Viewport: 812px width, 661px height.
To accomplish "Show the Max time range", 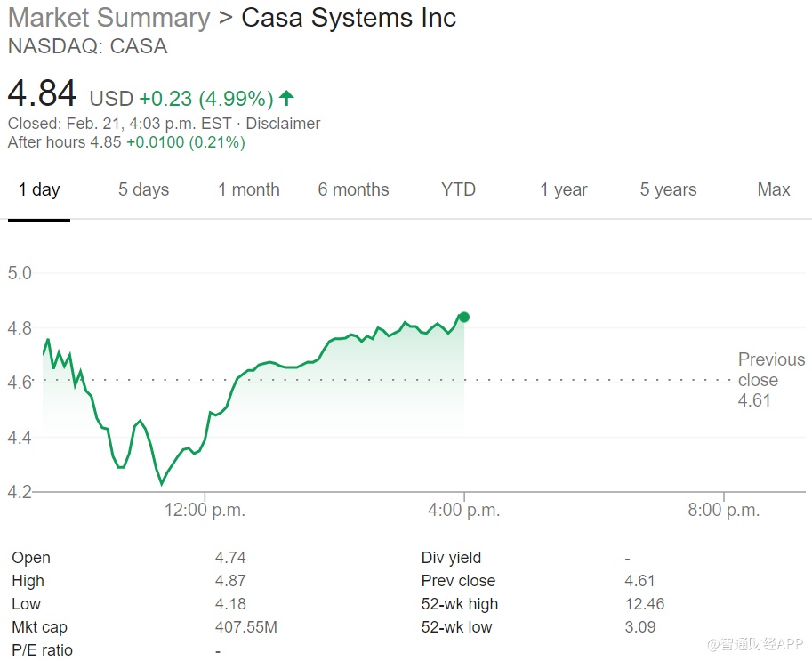I will coord(773,189).
